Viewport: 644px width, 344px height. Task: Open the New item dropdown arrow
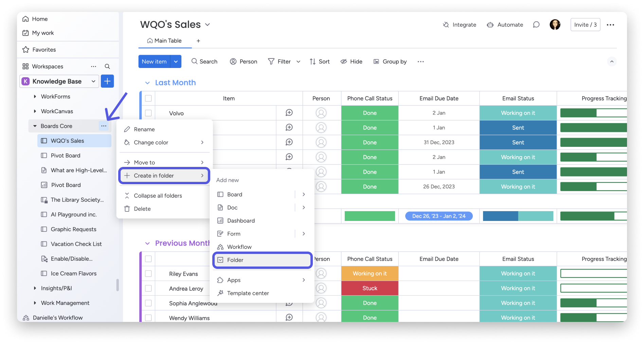pos(176,62)
